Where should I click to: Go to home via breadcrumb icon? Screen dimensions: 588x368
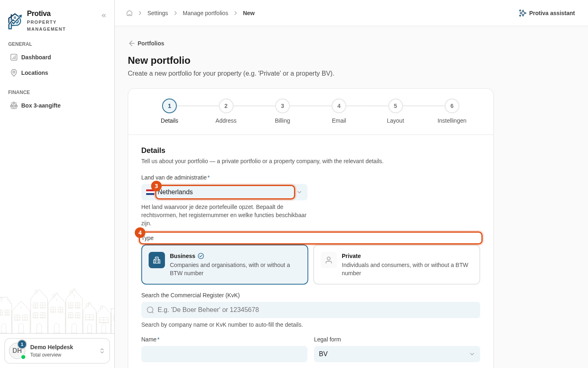point(129,13)
